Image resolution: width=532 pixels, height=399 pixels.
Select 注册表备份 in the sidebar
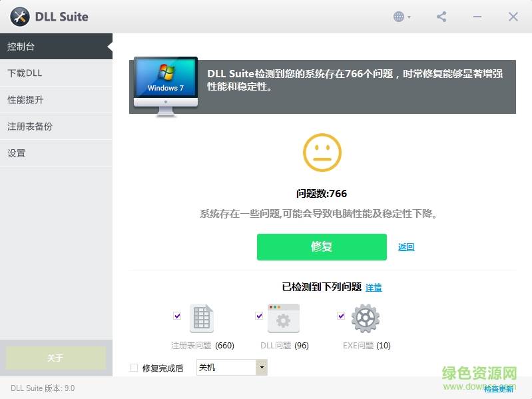56,127
